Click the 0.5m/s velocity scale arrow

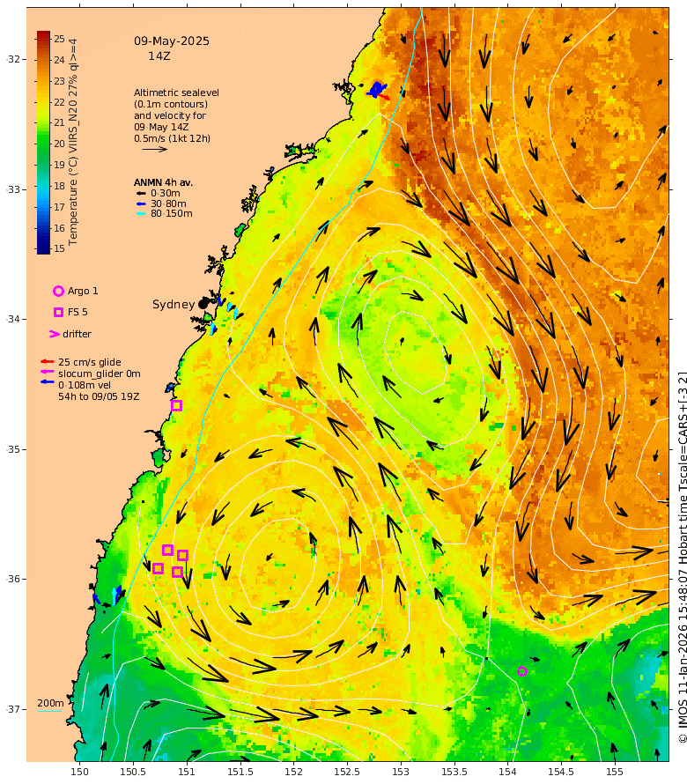point(154,149)
